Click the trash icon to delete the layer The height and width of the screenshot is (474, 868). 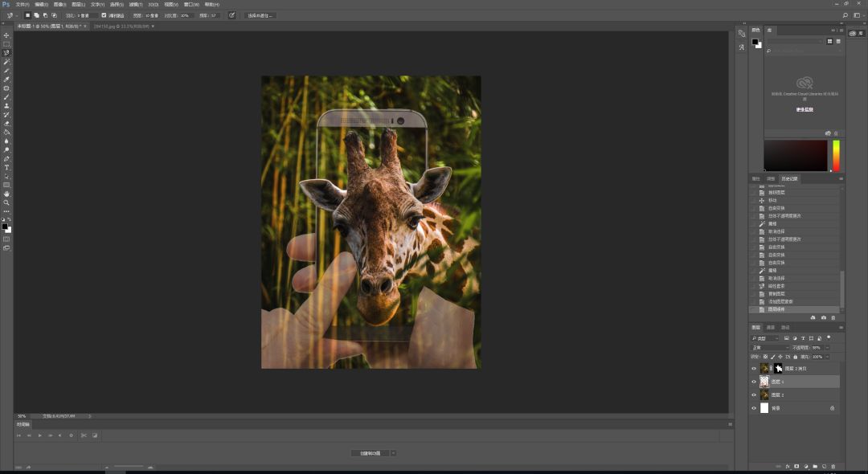coord(833,466)
